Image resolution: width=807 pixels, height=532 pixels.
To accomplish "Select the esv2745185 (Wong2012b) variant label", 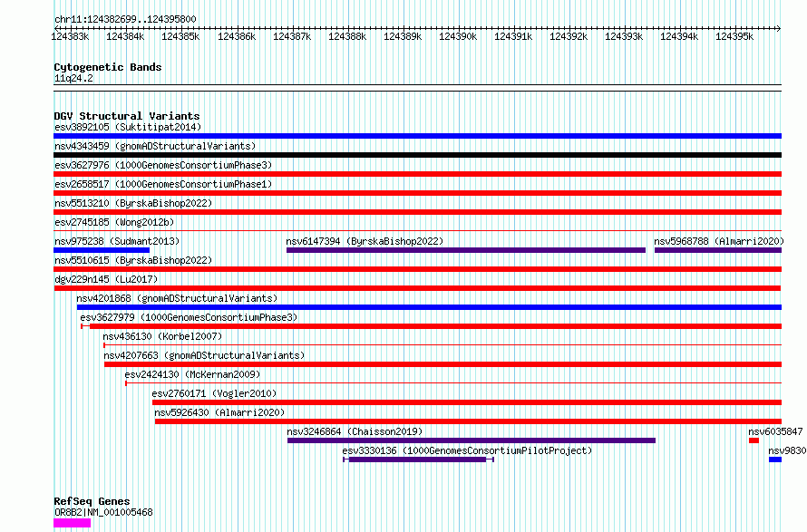I will pos(114,222).
